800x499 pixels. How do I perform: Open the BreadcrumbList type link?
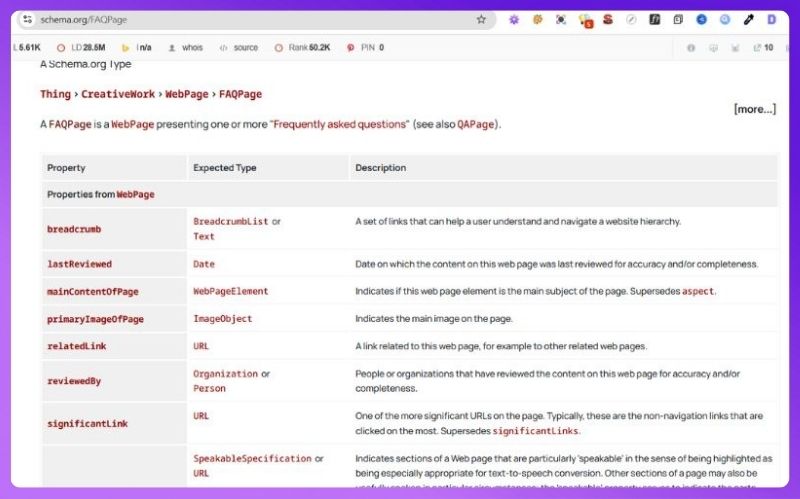(x=231, y=221)
